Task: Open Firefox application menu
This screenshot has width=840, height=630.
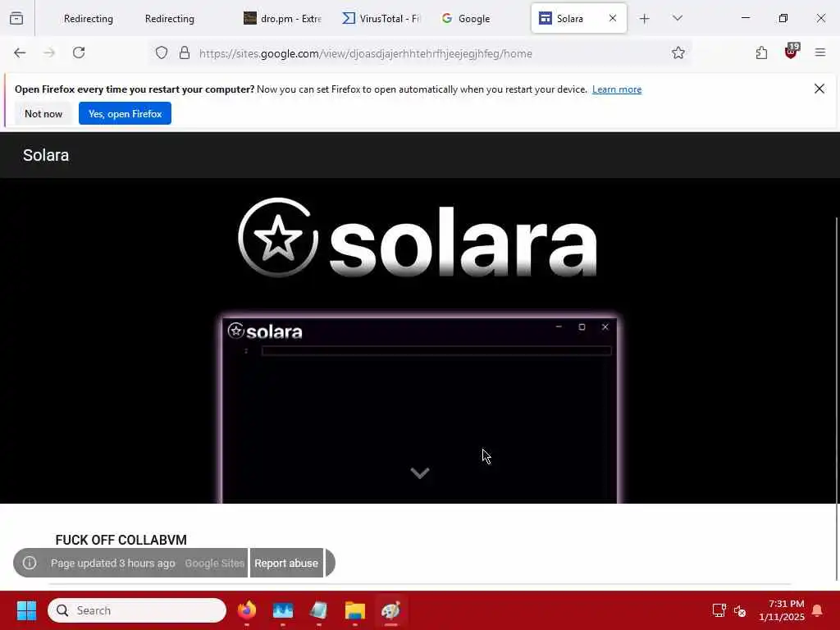Action: tap(820, 52)
